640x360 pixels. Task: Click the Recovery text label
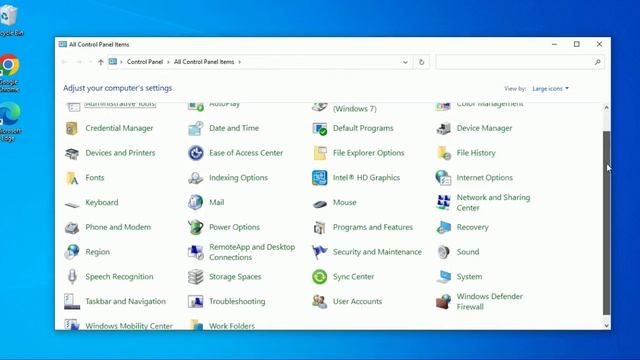click(472, 227)
